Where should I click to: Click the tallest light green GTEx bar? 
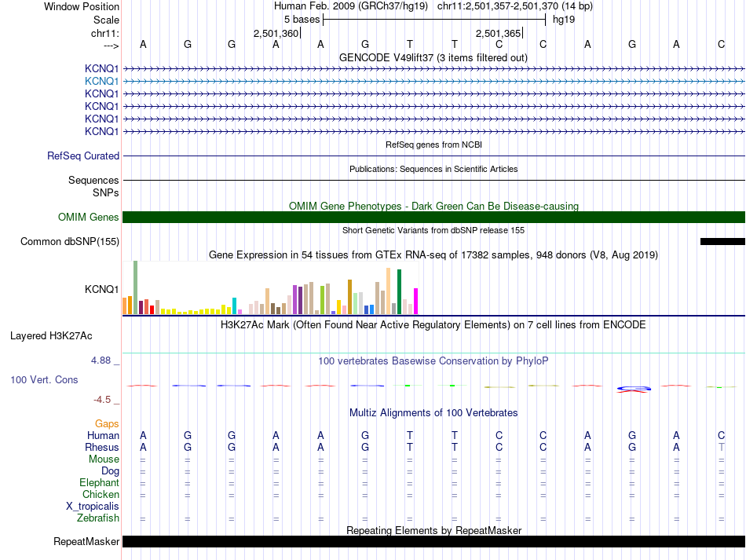(135, 287)
